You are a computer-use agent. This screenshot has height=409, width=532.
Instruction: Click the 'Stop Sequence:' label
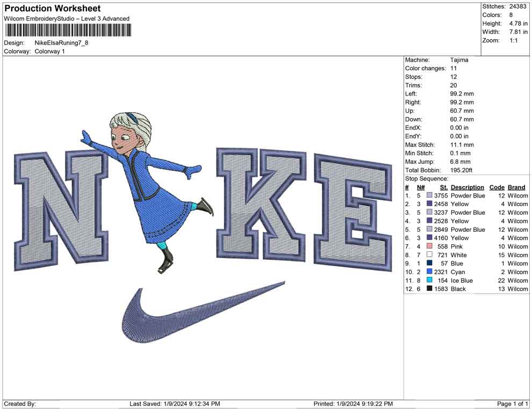(x=427, y=179)
